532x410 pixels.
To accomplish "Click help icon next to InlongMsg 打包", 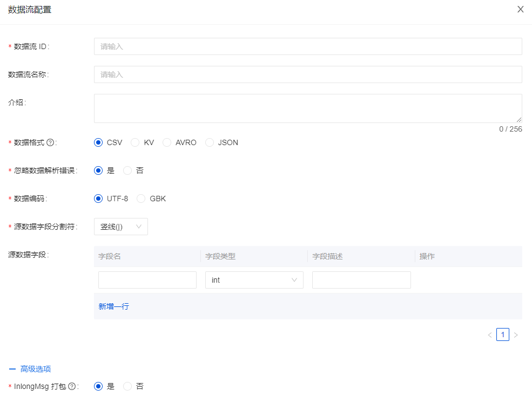I will pos(72,387).
